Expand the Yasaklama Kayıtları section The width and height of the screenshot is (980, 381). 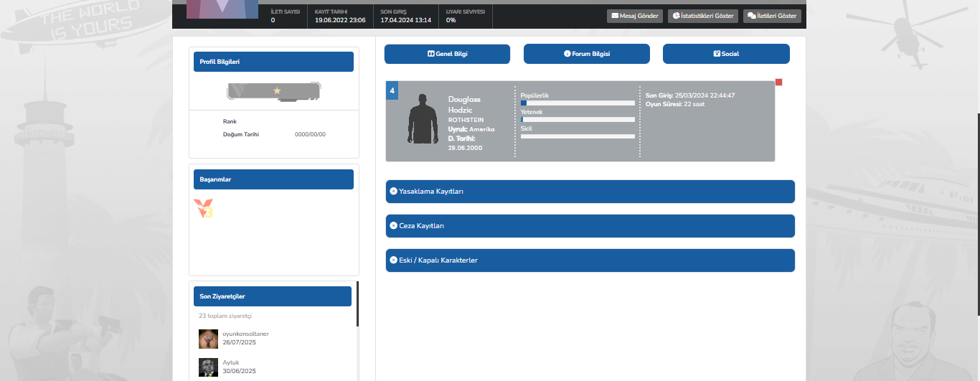pyautogui.click(x=590, y=192)
